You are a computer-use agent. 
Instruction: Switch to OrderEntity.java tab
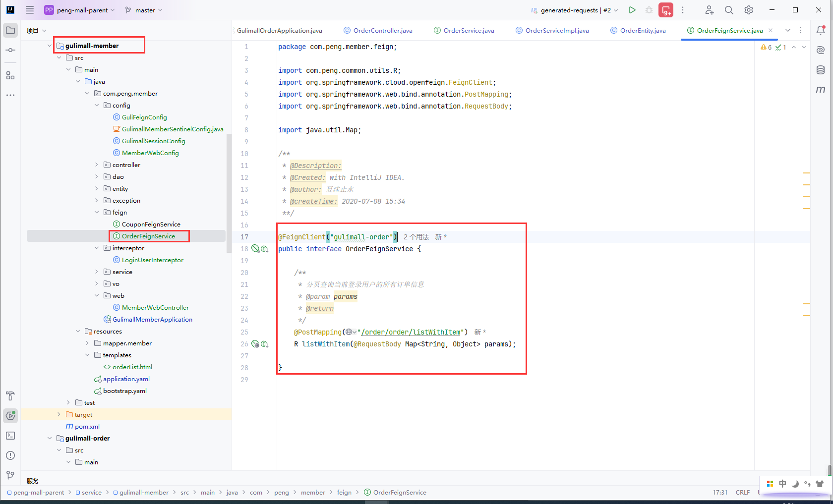[638, 30]
